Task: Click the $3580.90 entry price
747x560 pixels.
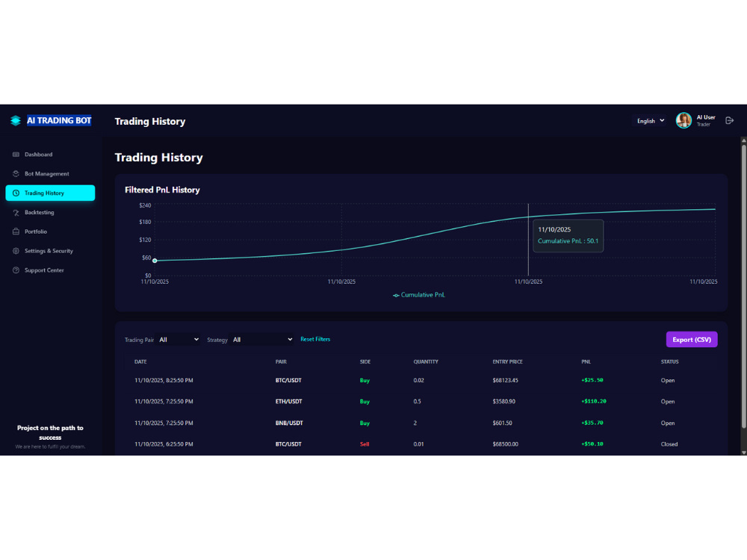Action: pos(504,402)
